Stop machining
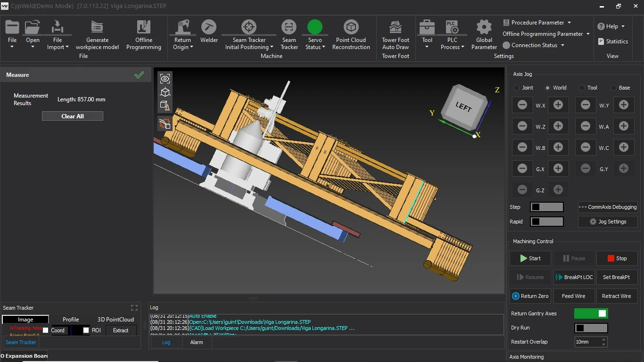The height and width of the screenshot is (362, 644). click(x=617, y=258)
